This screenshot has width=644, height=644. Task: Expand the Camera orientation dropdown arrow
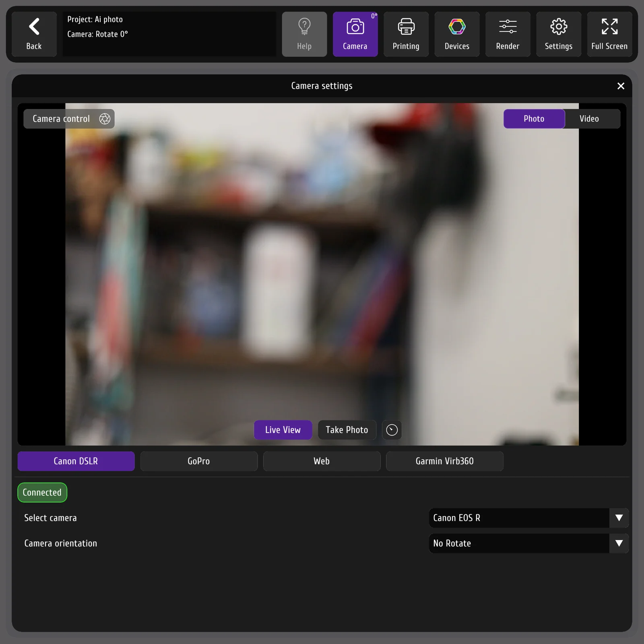(619, 543)
